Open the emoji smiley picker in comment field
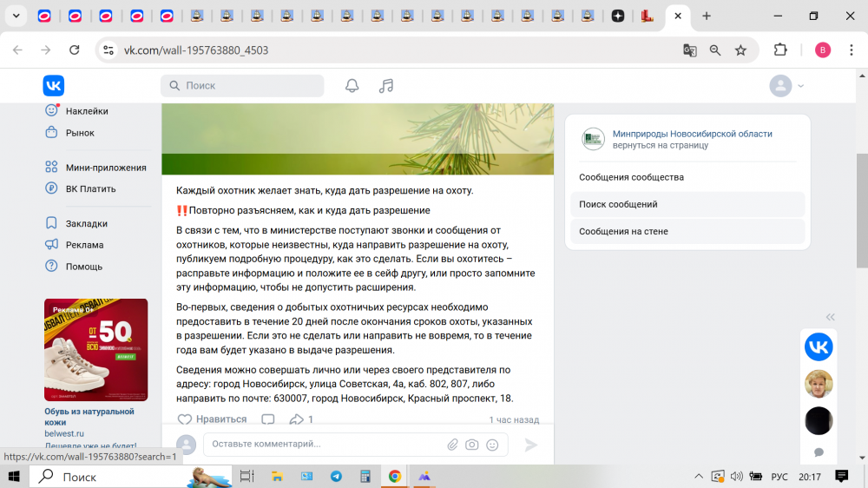This screenshot has height=488, width=868. (x=492, y=445)
